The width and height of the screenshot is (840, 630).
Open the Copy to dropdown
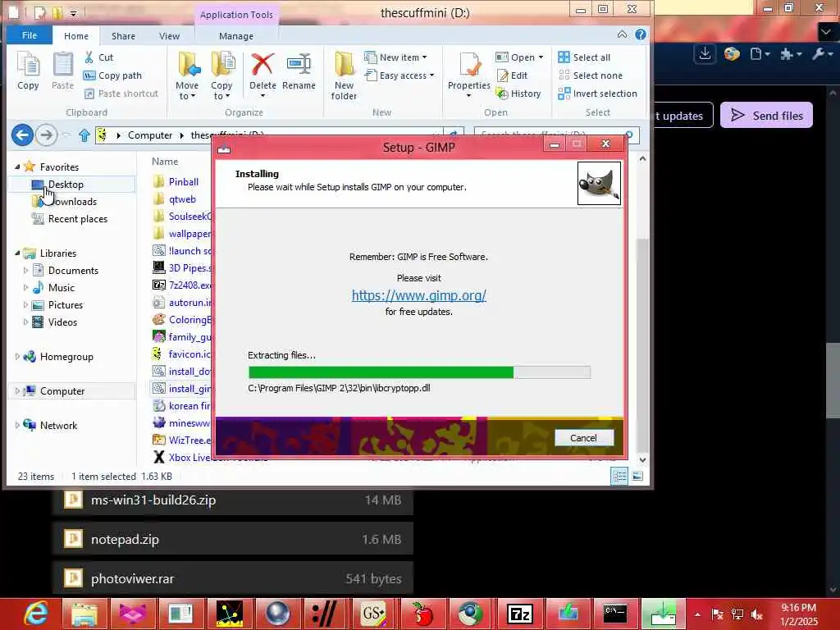221,75
